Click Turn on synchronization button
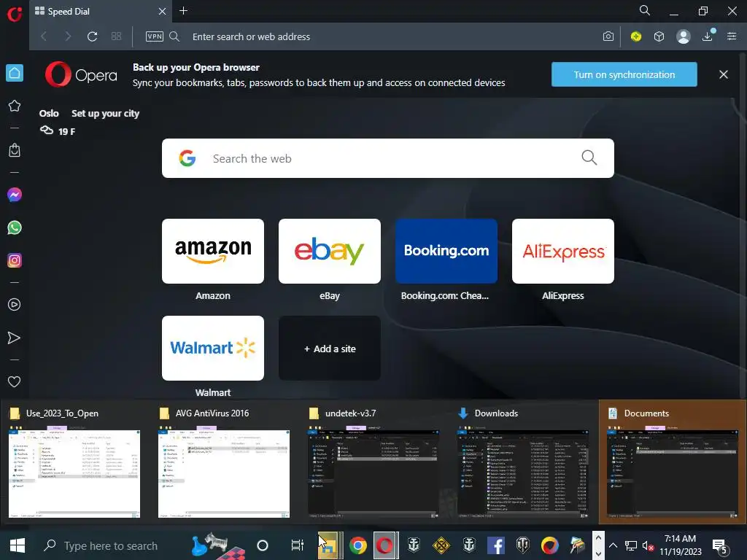 (x=624, y=74)
